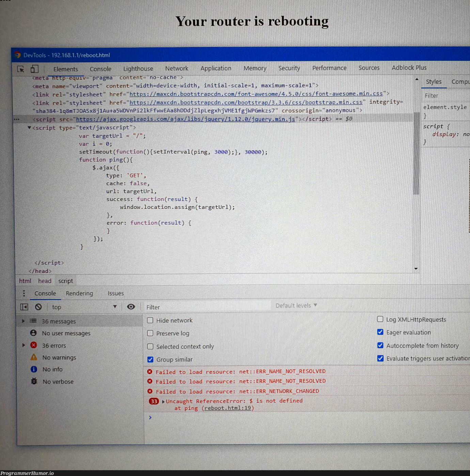Click scroll-up arrow in Elements panel
Screen dimensions: 470x476
click(417, 79)
